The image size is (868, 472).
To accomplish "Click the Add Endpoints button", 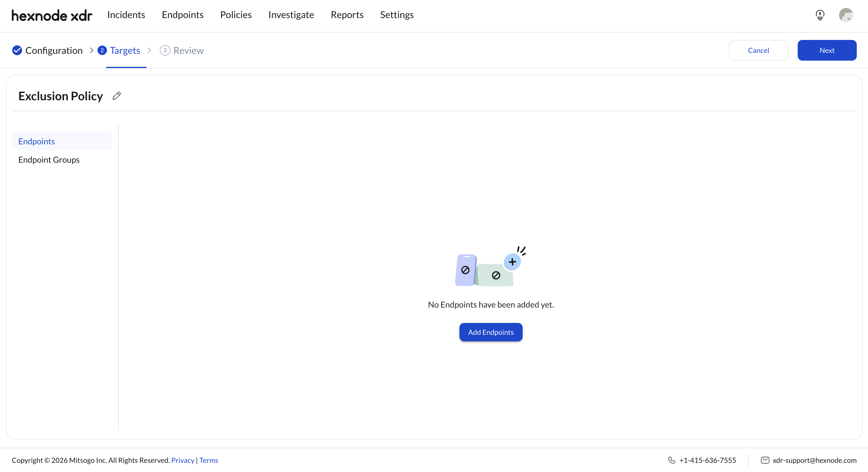I will [491, 332].
